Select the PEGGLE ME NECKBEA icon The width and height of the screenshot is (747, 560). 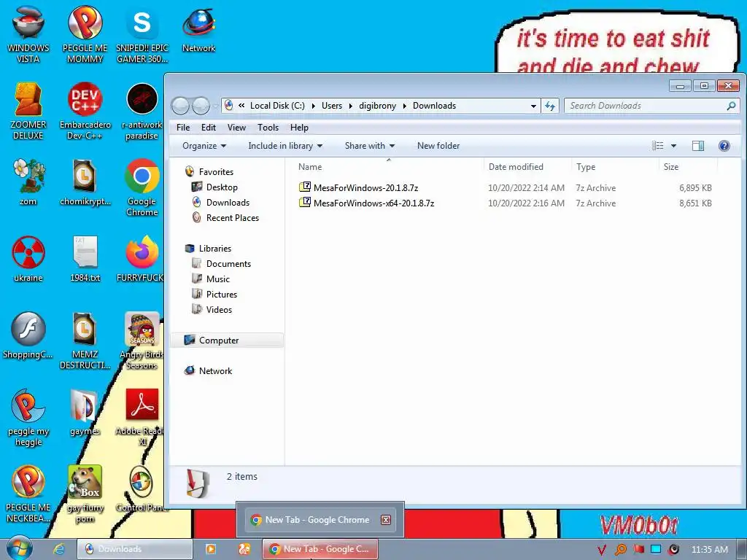(28, 494)
